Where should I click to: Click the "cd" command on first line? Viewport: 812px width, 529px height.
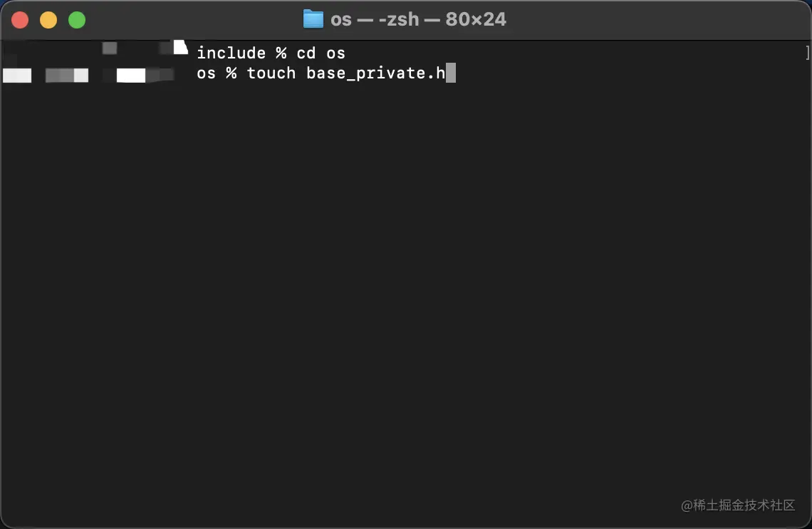point(306,53)
